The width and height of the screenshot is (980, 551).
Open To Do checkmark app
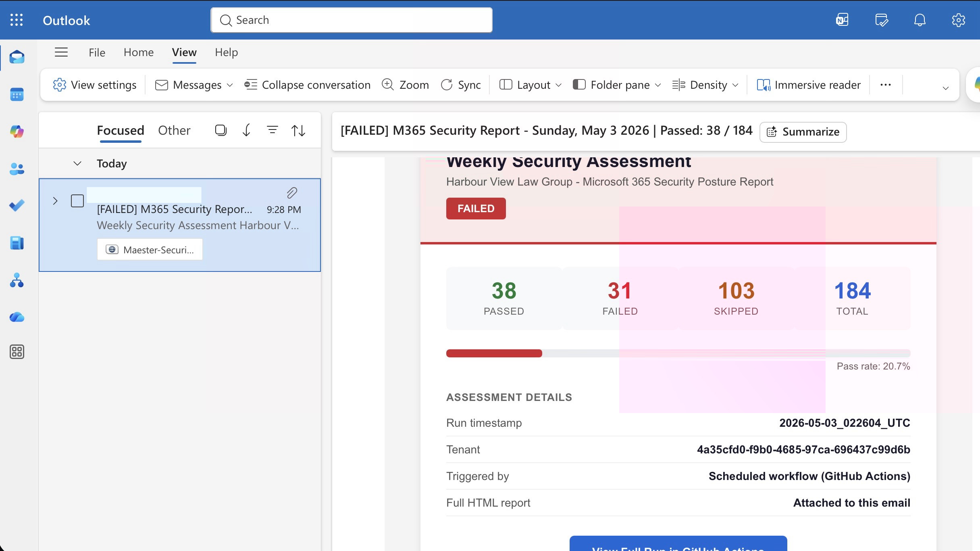17,206
